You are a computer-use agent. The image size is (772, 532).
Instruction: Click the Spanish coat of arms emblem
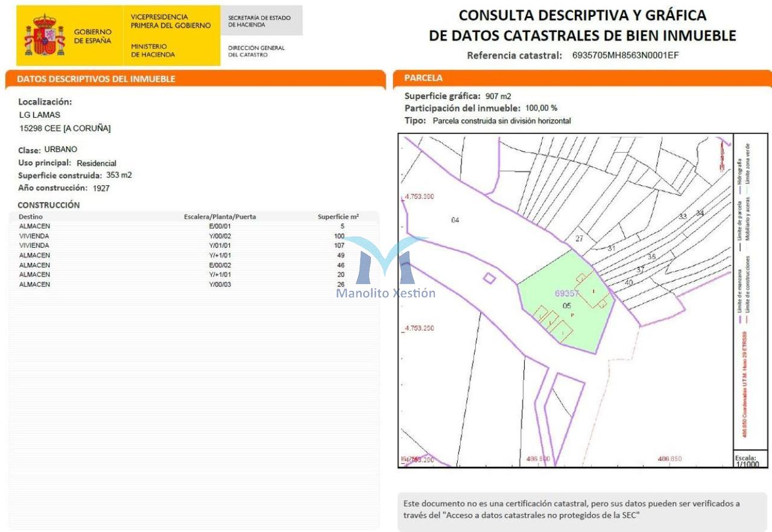pyautogui.click(x=44, y=36)
